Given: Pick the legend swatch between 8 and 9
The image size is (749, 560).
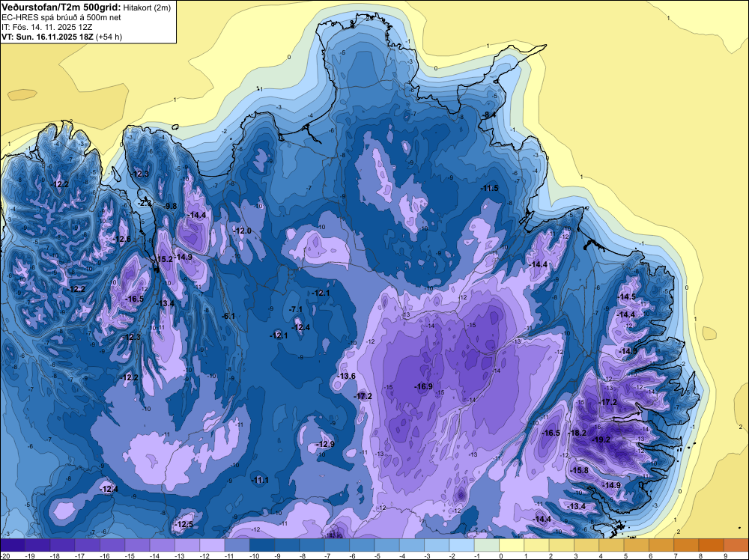Looking at the screenshot, I should tap(712, 545).
